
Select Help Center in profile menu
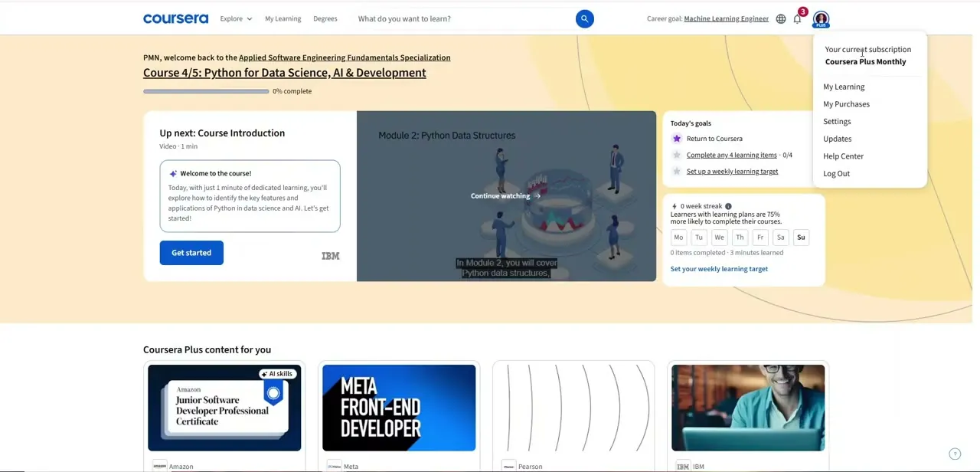coord(844,156)
